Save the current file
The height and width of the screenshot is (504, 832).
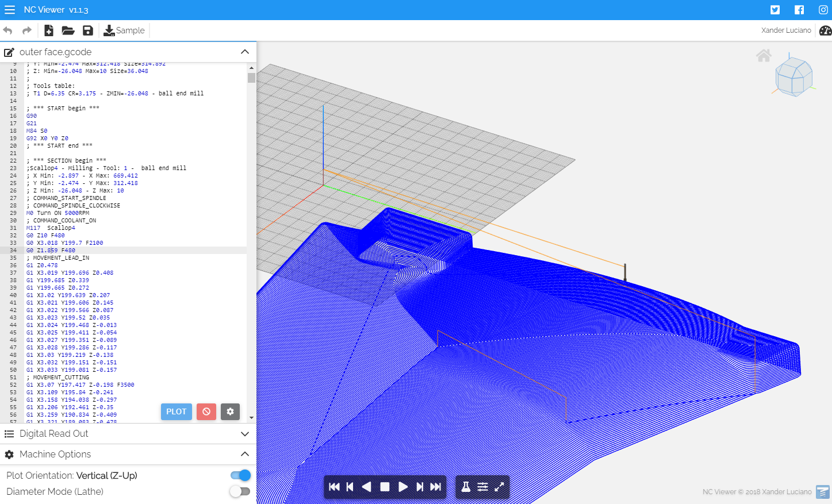(x=88, y=30)
